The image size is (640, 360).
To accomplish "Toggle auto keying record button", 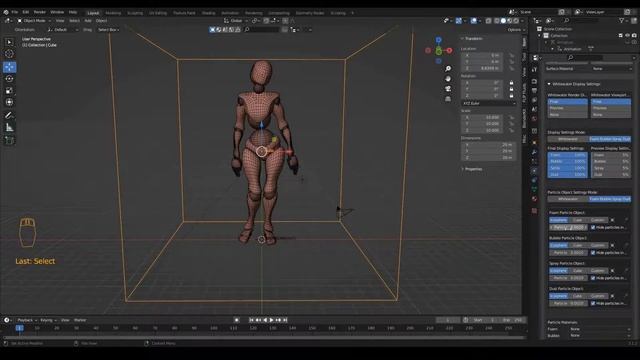I will (237, 320).
